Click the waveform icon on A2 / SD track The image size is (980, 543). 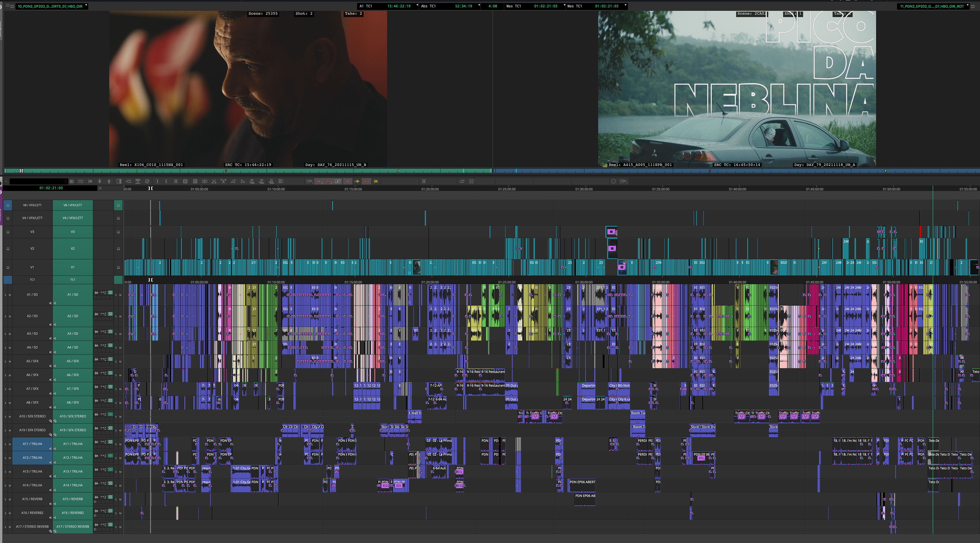(97, 314)
